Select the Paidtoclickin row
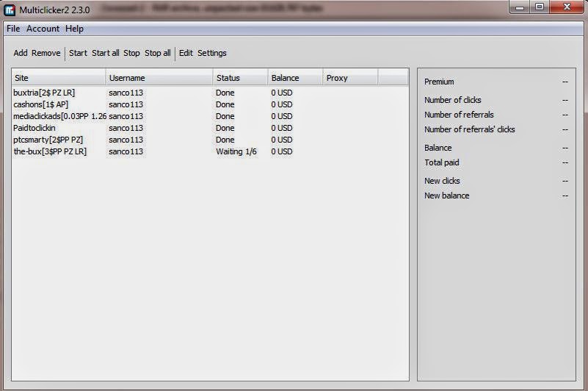588x391 pixels. 210,128
